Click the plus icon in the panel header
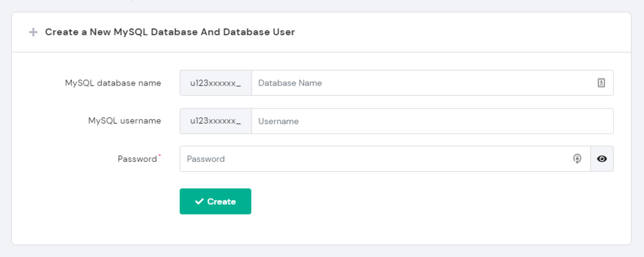This screenshot has width=644, height=257. [x=33, y=32]
